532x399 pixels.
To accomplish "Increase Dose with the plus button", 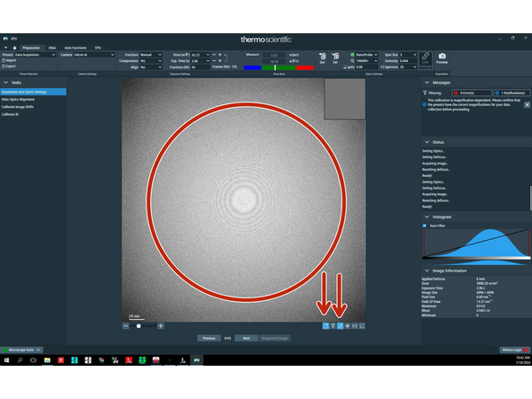I will 220,55.
